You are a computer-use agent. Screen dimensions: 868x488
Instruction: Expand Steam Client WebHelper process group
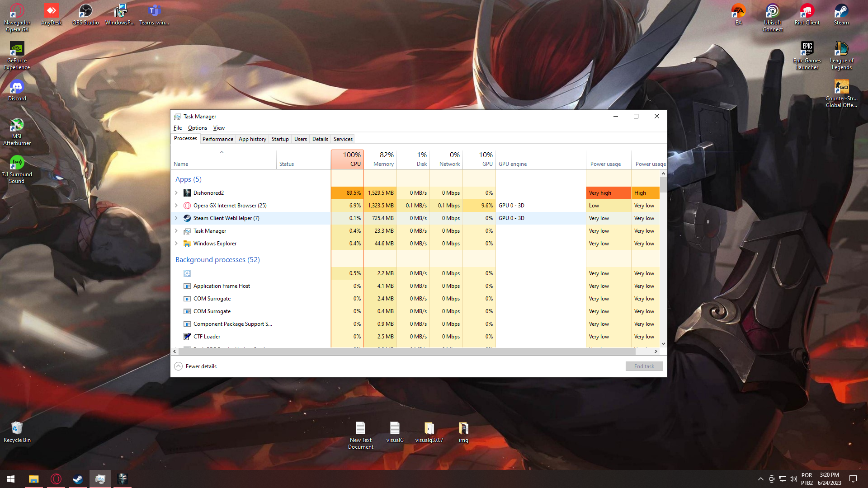point(176,218)
